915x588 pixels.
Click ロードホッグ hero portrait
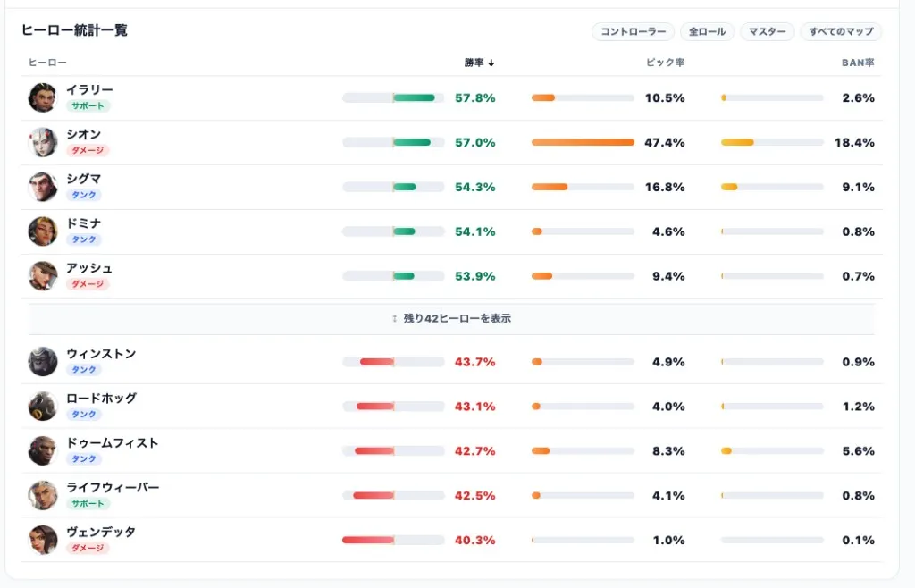coord(43,406)
